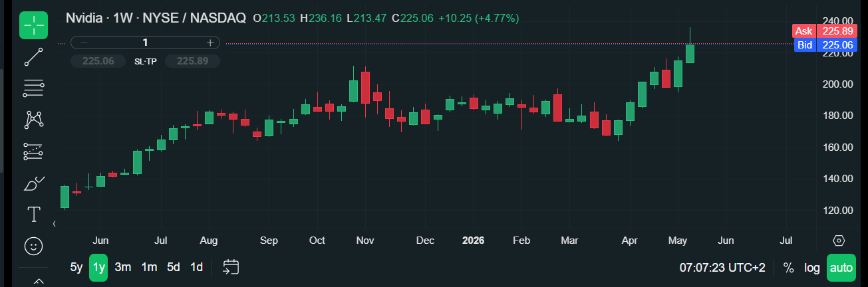Image resolution: width=868 pixels, height=287 pixels.
Task: Toggle the auto scale button
Action: click(841, 268)
